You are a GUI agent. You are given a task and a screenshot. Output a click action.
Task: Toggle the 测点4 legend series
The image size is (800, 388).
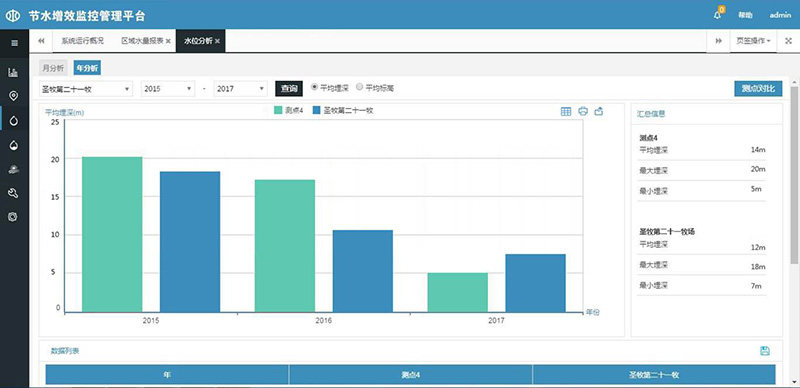tap(288, 110)
